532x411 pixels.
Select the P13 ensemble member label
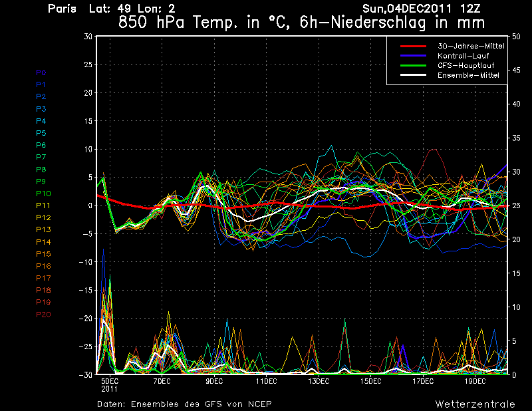pyautogui.click(x=43, y=229)
